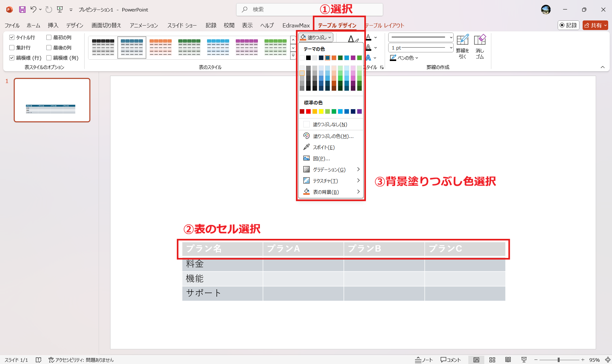Open テーブル レイアウト tab
612x364 pixels.
[384, 25]
